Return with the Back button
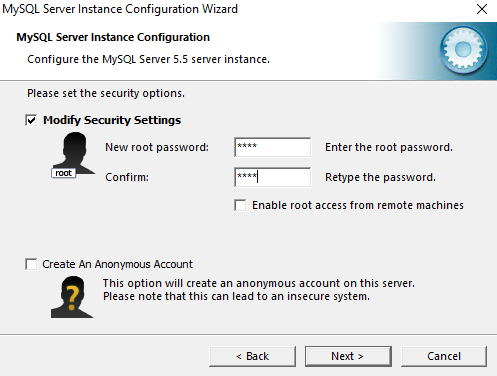The width and height of the screenshot is (497, 376). (x=252, y=356)
